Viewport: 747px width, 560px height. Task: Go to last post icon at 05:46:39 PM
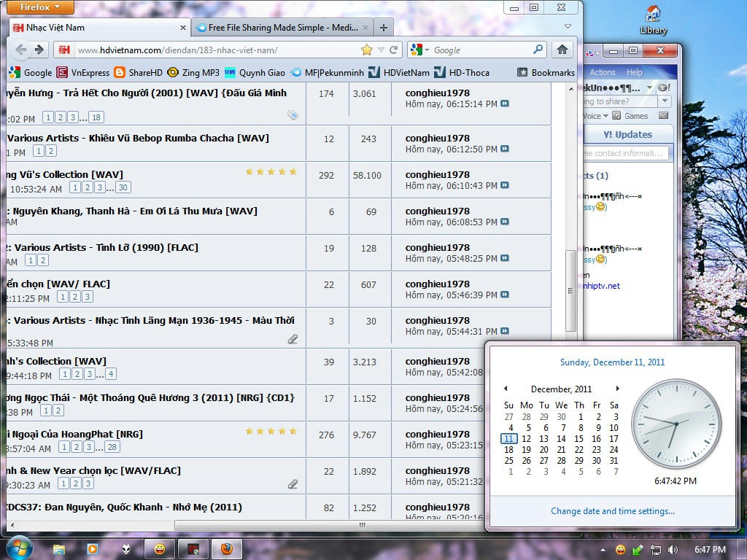(x=505, y=295)
